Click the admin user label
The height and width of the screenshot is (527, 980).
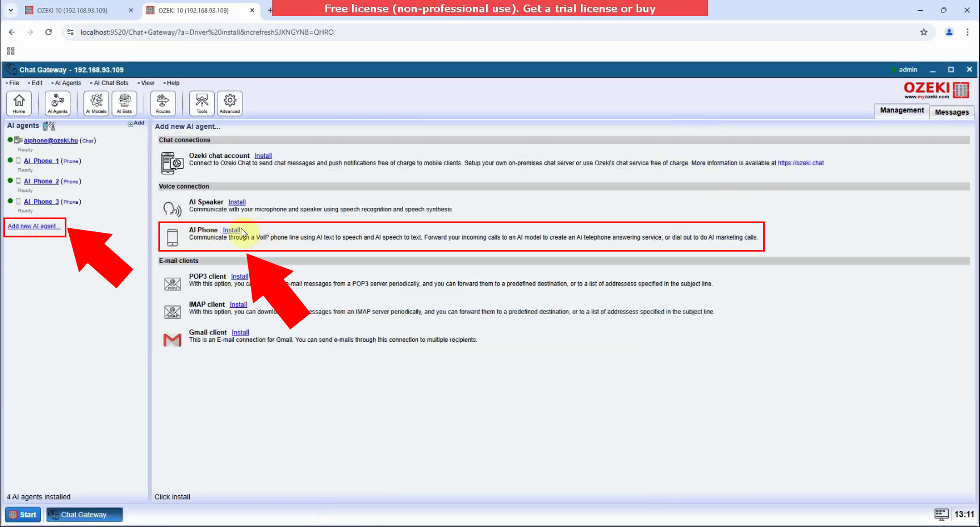click(908, 70)
